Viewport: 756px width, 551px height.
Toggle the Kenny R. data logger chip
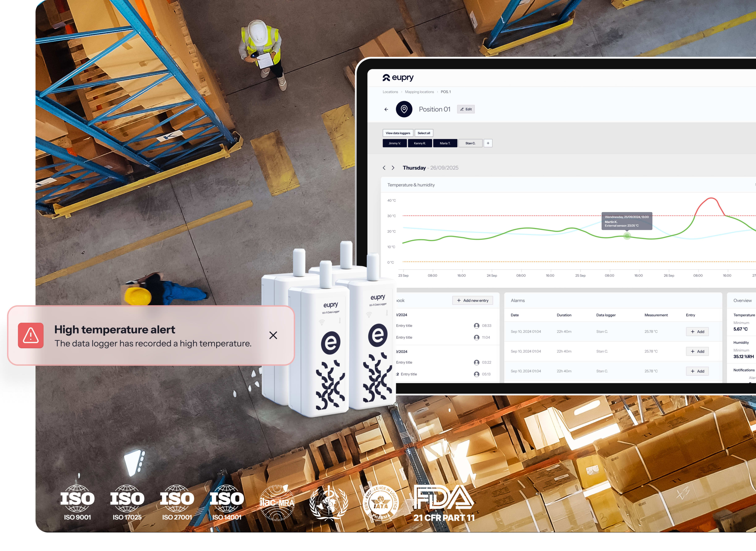420,143
